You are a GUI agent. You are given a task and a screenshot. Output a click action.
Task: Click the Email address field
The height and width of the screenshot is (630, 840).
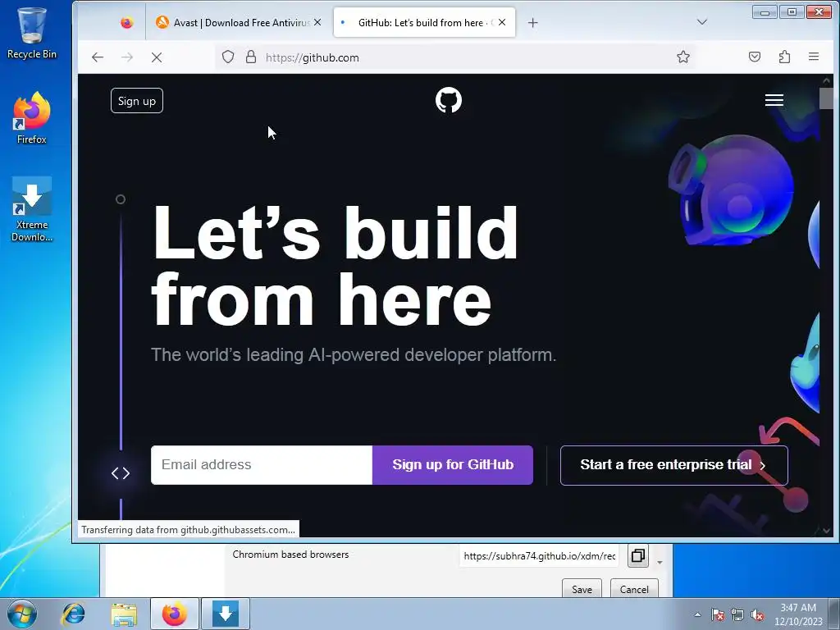262,464
